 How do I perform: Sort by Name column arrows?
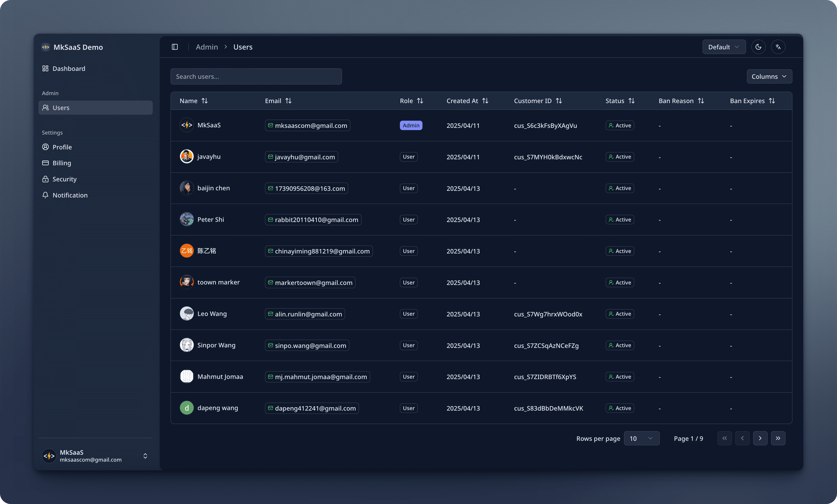click(205, 101)
